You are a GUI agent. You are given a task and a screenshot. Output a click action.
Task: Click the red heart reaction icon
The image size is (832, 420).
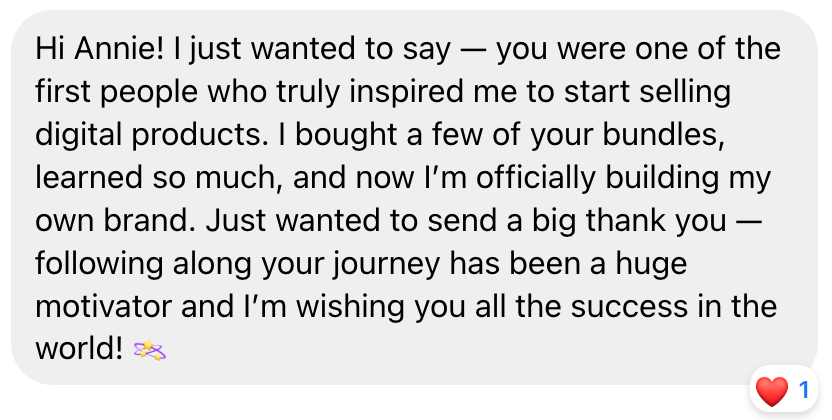point(772,391)
